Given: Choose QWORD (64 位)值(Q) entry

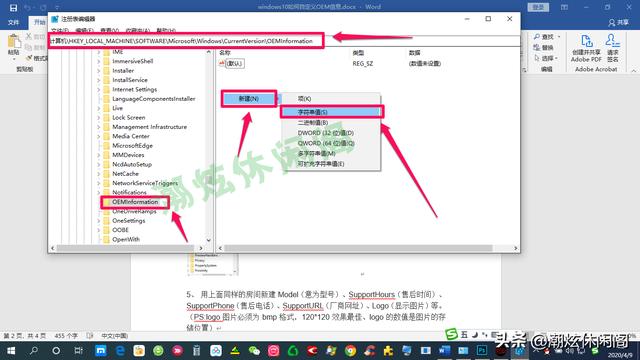Looking at the screenshot, I should (330, 143).
